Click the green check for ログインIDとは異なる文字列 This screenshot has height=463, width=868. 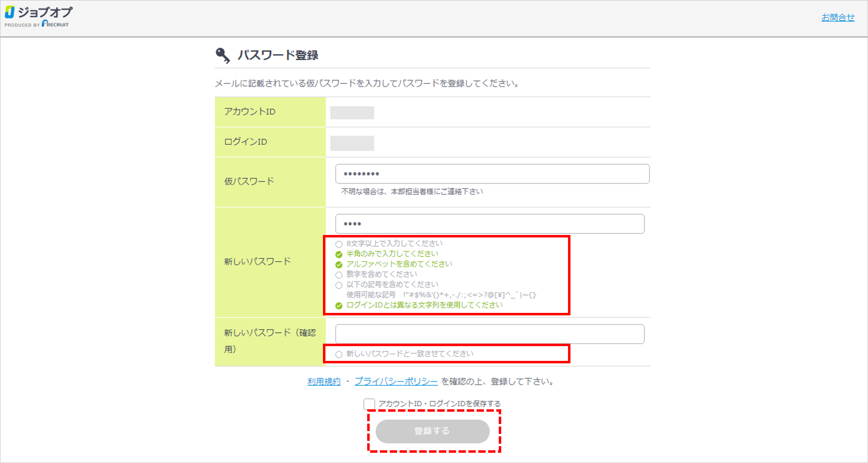(339, 306)
